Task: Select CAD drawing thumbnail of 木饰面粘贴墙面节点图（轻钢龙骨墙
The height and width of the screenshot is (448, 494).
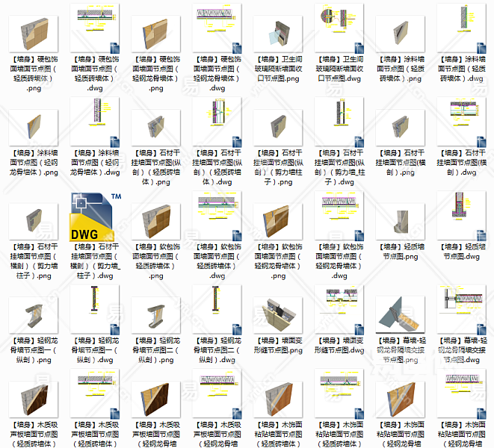Action: (462, 393)
